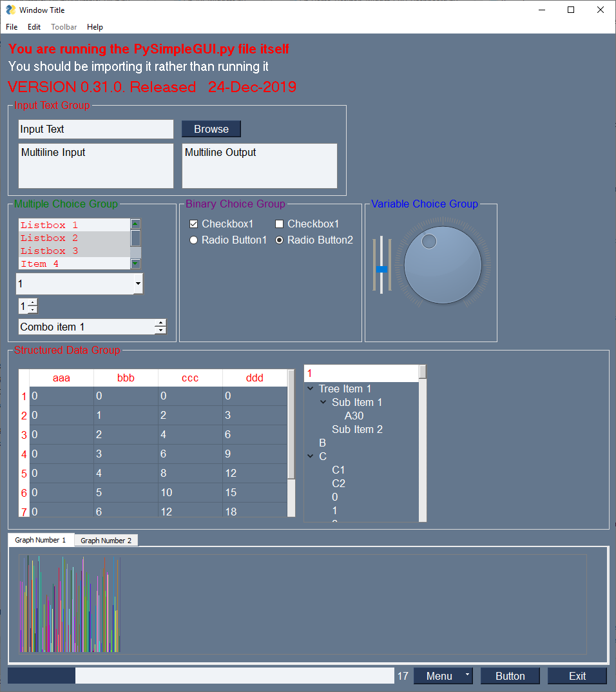The image size is (616, 692).
Task: Open the Edit menu
Action: pyautogui.click(x=34, y=27)
